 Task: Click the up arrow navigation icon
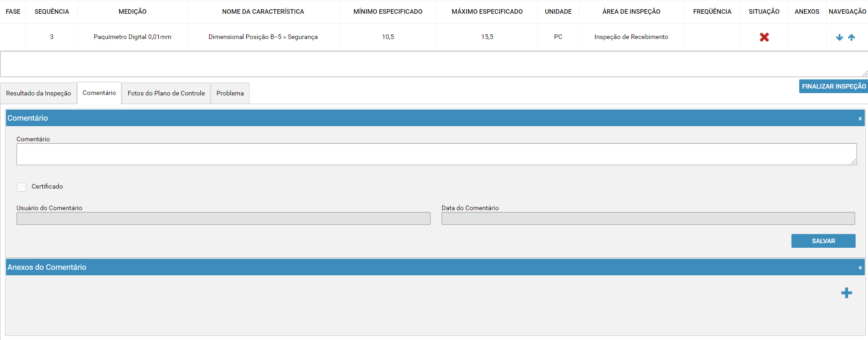(851, 37)
